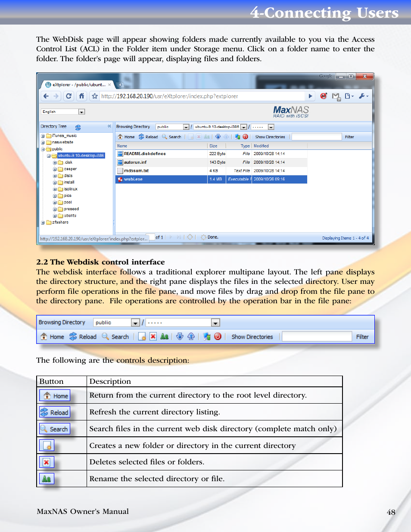Open the browser wrench settings menu
The height and width of the screenshot is (532, 411).
coord(364,96)
